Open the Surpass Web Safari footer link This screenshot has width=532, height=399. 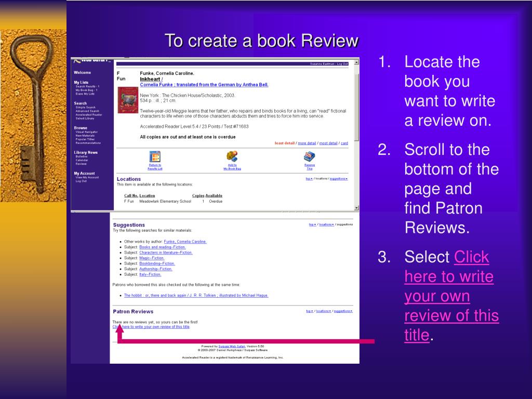coord(231,347)
